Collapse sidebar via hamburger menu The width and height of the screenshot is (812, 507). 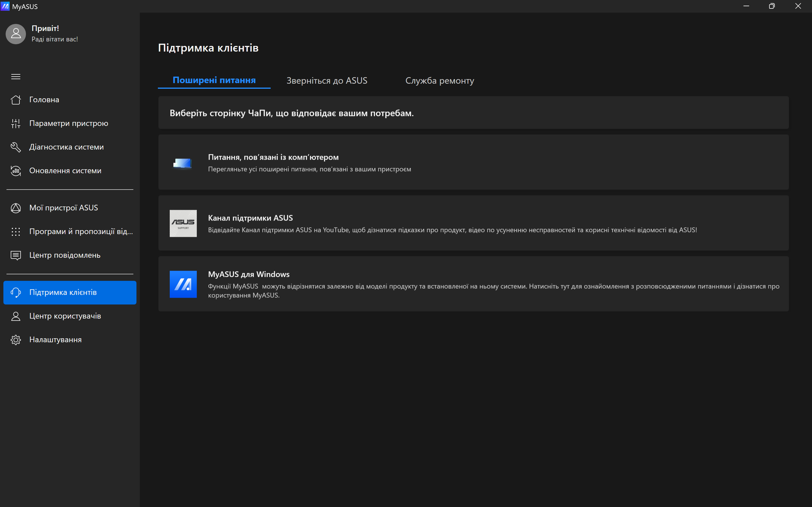tap(16, 76)
